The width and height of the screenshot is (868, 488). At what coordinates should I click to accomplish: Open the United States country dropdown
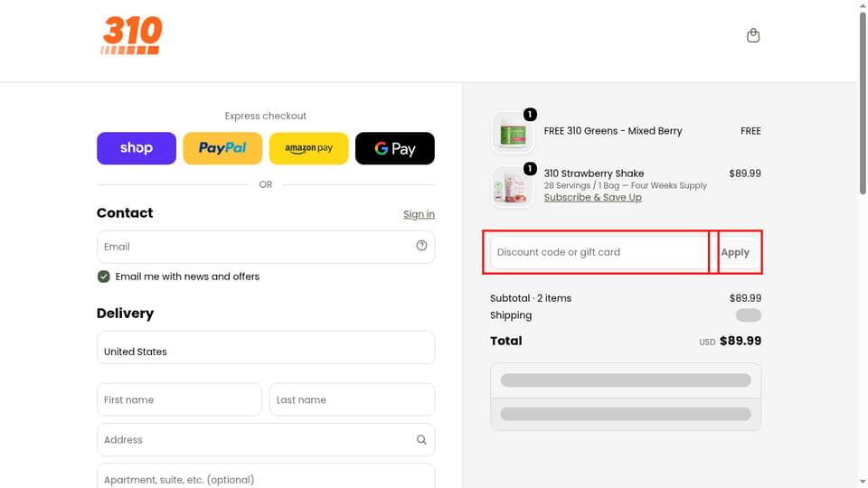coord(266,347)
